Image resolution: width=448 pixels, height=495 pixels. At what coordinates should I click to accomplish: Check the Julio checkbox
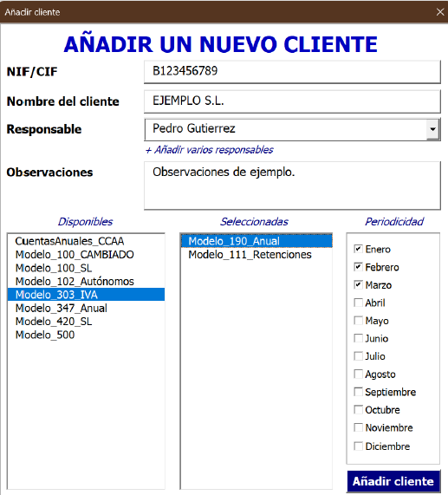pos(358,356)
